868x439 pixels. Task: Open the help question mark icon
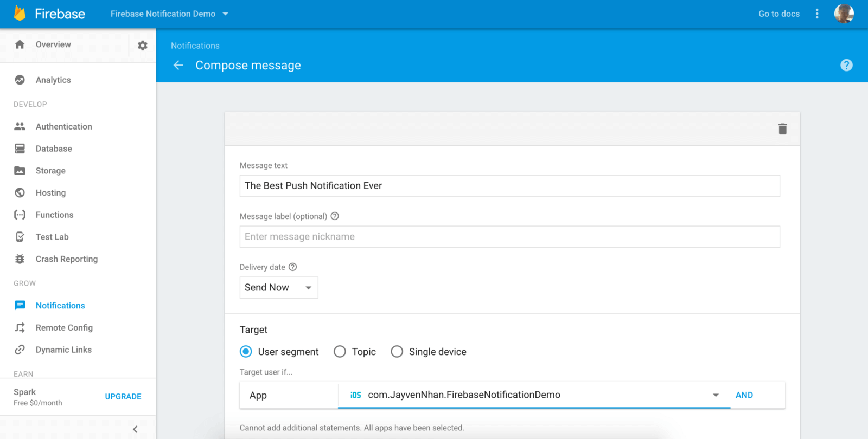coord(846,65)
